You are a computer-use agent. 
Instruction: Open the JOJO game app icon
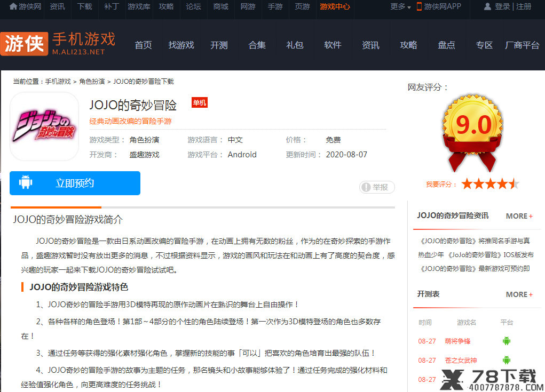point(44,126)
